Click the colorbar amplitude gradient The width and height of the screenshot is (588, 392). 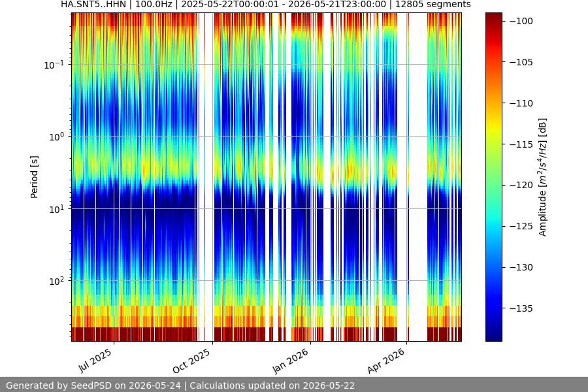493,177
